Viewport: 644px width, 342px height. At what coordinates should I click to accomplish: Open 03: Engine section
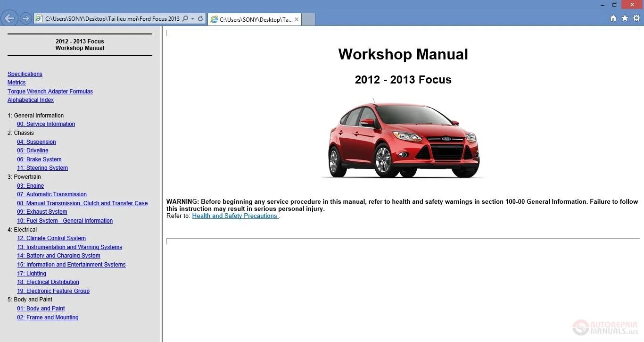coord(31,186)
